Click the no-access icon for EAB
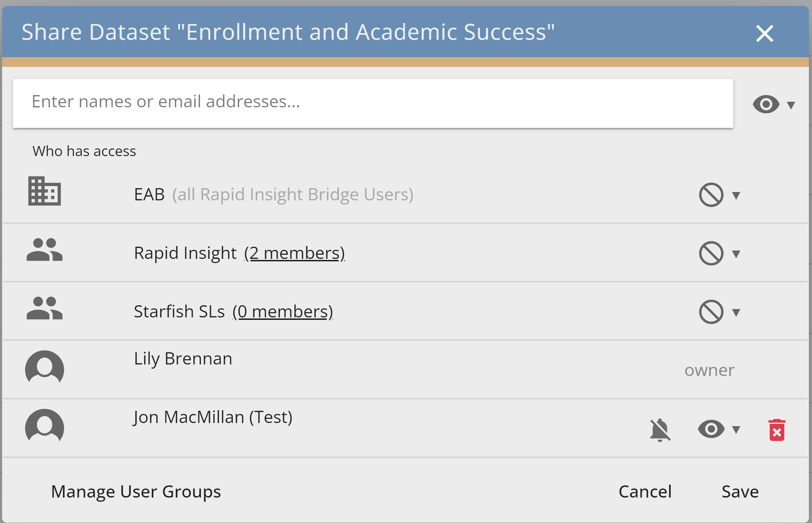 (711, 195)
